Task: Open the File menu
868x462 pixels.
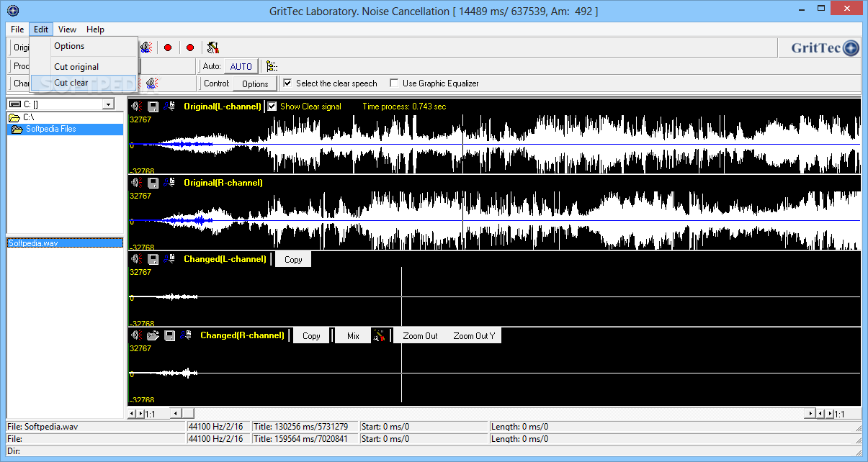Action: click(x=17, y=30)
